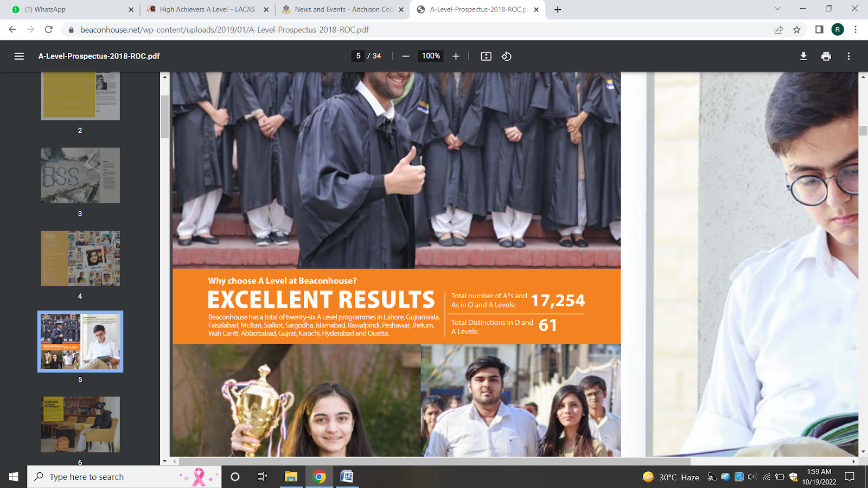Open the Windows Start menu
The width and height of the screenshot is (868, 488).
(x=14, y=477)
